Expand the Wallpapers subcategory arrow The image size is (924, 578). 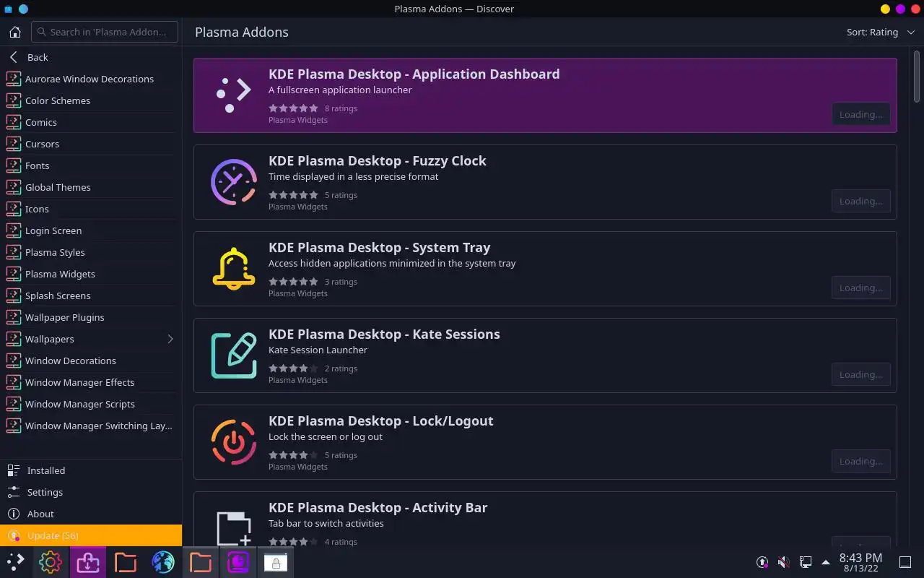pyautogui.click(x=170, y=339)
